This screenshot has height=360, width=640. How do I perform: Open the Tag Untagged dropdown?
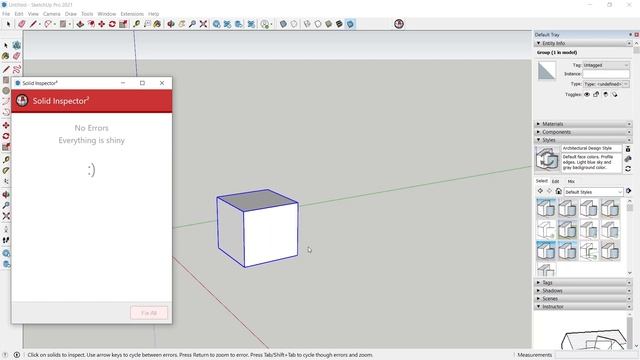tap(606, 65)
